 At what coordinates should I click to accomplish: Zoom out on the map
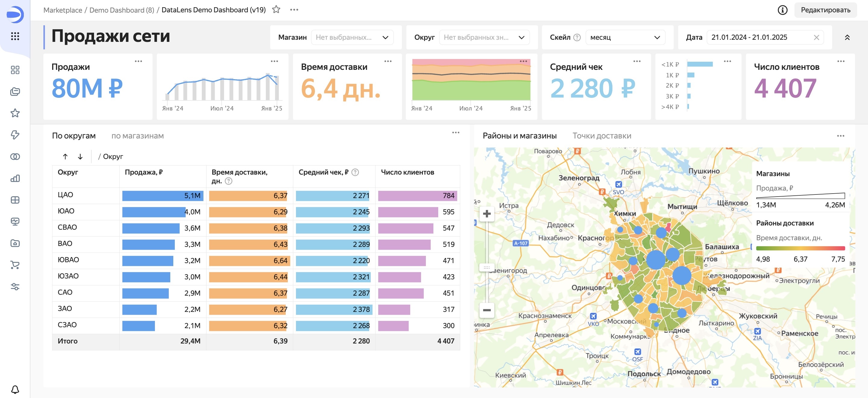click(486, 310)
